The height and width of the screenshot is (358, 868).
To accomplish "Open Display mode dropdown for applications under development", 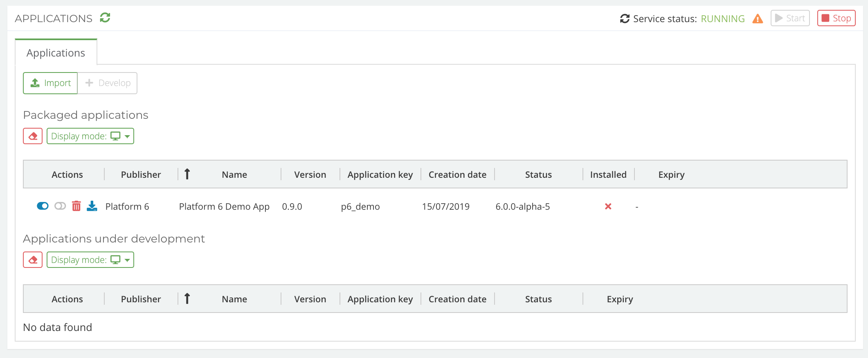I will [90, 260].
